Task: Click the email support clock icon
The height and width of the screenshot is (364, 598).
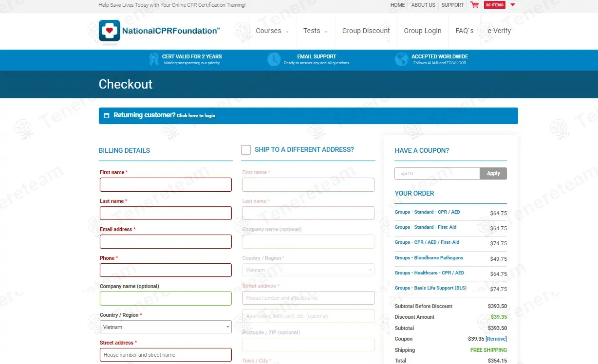Action: point(274,59)
